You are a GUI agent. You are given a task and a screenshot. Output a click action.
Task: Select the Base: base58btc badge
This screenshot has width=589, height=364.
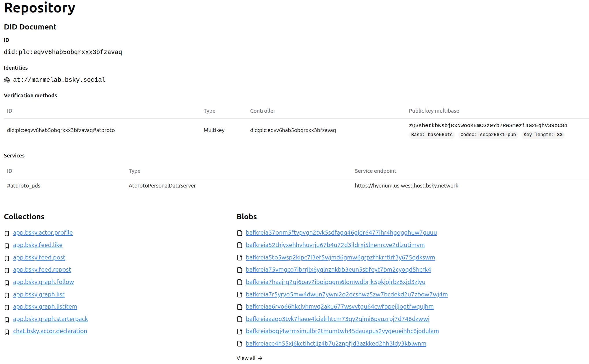point(432,135)
